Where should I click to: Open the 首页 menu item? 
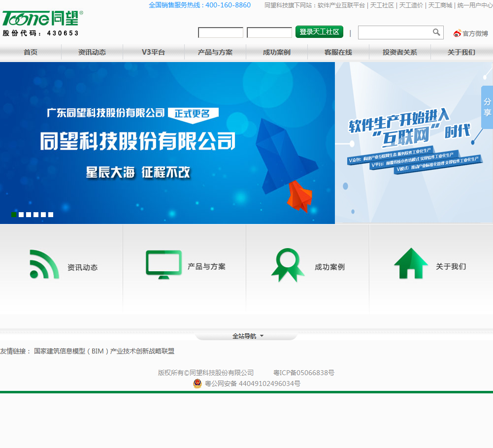point(31,52)
